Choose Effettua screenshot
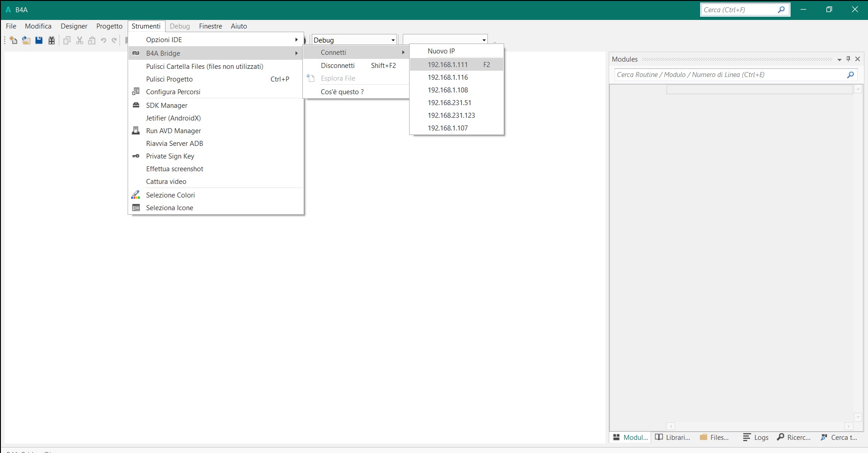Image resolution: width=868 pixels, height=453 pixels. (x=216, y=169)
